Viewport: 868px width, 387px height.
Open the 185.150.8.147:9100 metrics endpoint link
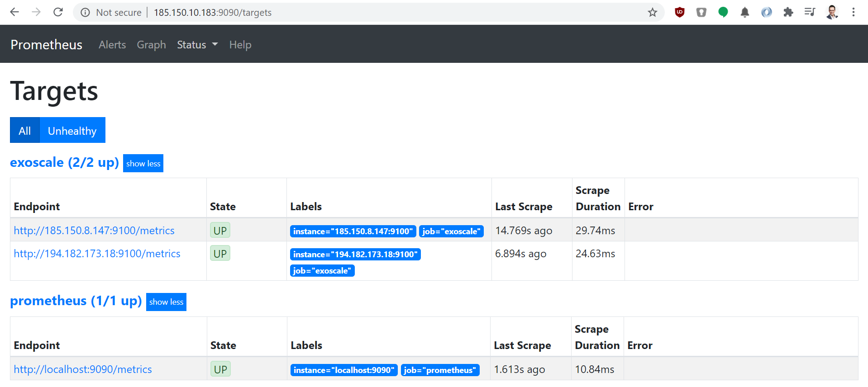click(x=94, y=231)
